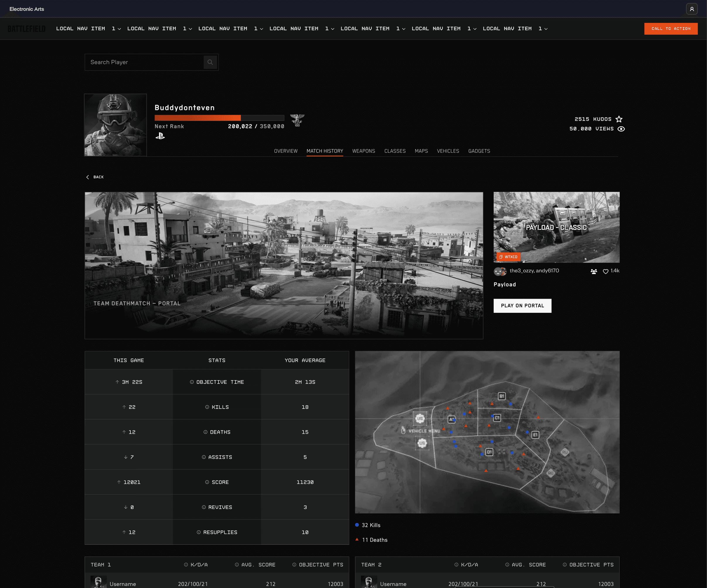The image size is (707, 588).
Task: Click the Electronic Arts link
Action: point(27,9)
